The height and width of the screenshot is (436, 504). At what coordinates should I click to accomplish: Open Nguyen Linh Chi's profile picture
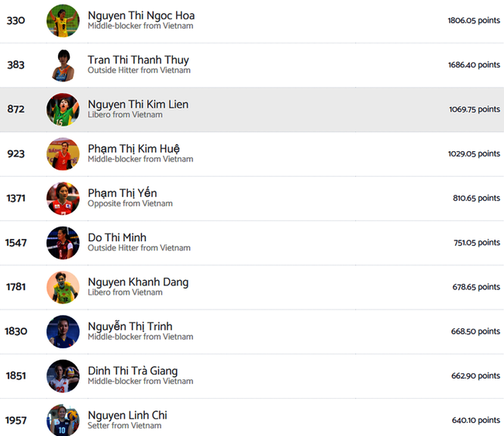[x=63, y=420]
